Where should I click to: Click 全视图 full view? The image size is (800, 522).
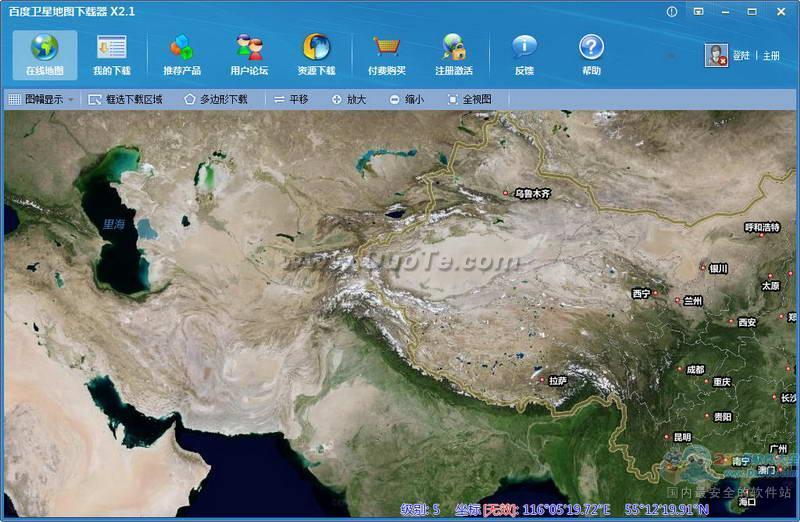coord(470,100)
